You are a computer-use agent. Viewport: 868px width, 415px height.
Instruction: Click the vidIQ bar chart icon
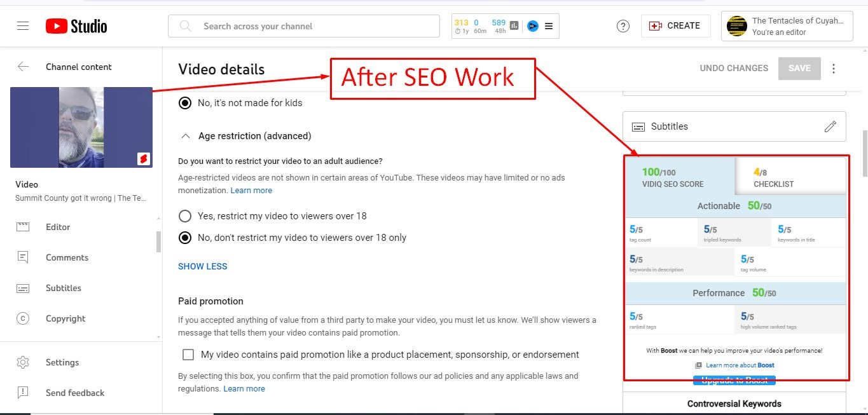click(x=514, y=26)
